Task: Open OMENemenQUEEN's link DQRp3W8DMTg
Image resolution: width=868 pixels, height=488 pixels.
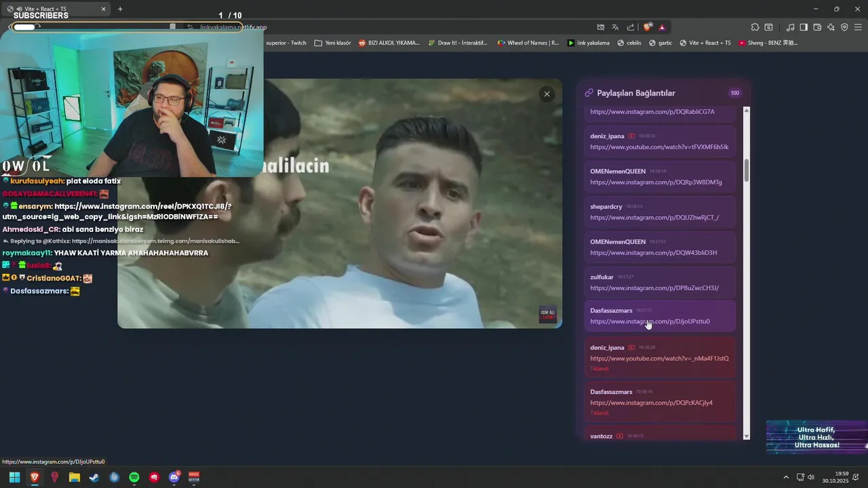Action: pos(656,182)
